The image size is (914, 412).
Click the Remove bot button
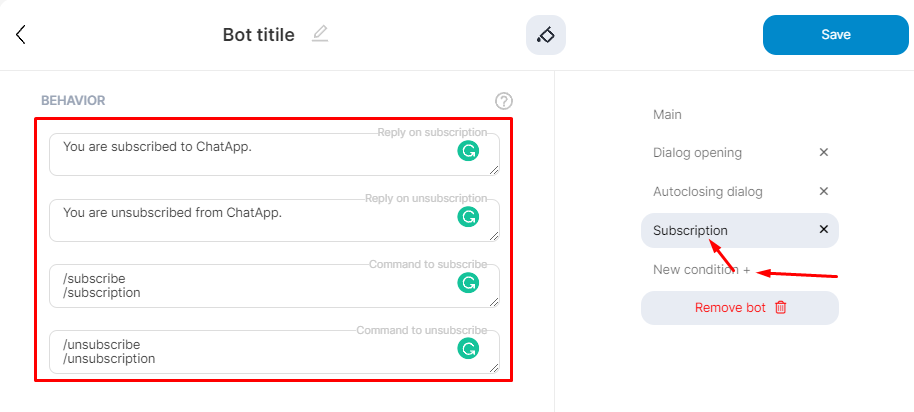(x=740, y=308)
